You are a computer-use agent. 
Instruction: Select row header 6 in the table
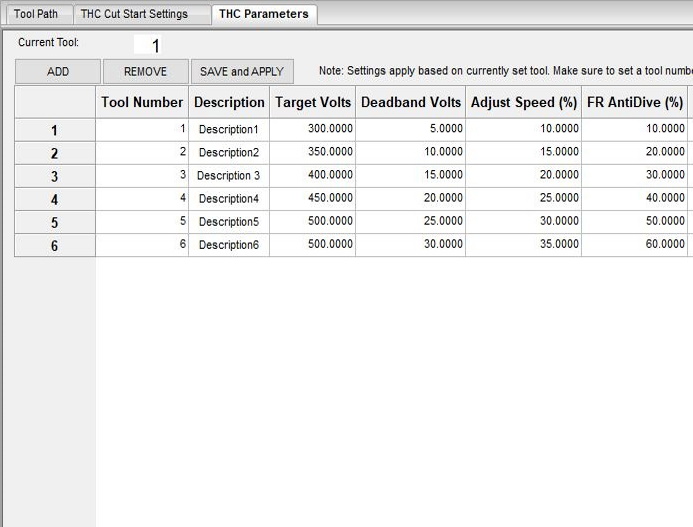(x=54, y=245)
